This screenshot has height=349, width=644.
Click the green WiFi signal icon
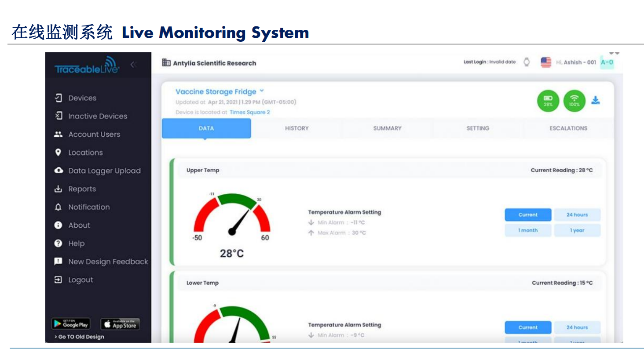pyautogui.click(x=574, y=101)
